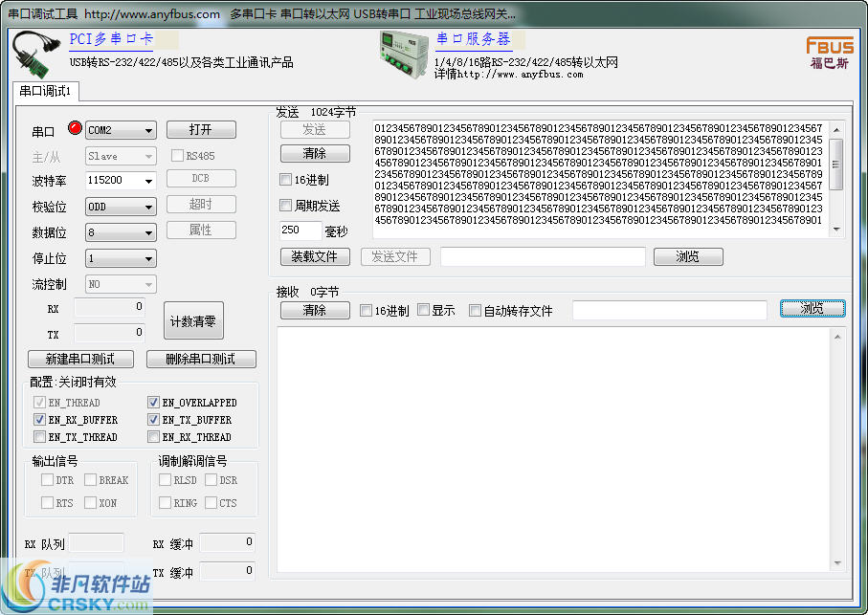
Task: Enable 16进制 hex mode for sending
Action: pos(285,178)
